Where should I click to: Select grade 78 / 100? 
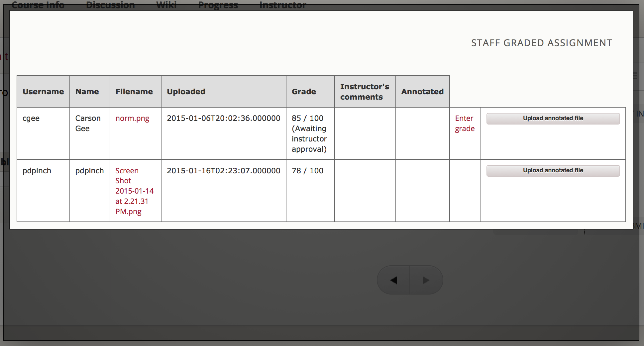tap(307, 171)
